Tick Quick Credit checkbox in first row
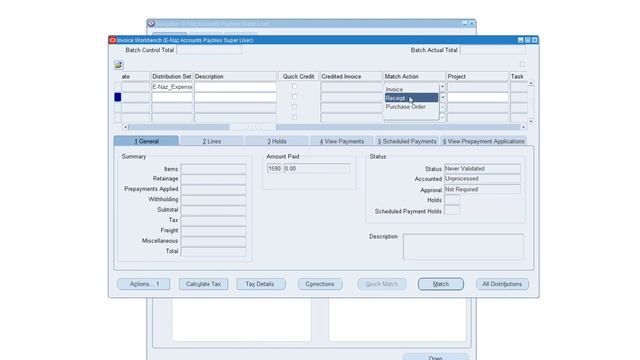The height and width of the screenshot is (360, 640). [x=294, y=87]
